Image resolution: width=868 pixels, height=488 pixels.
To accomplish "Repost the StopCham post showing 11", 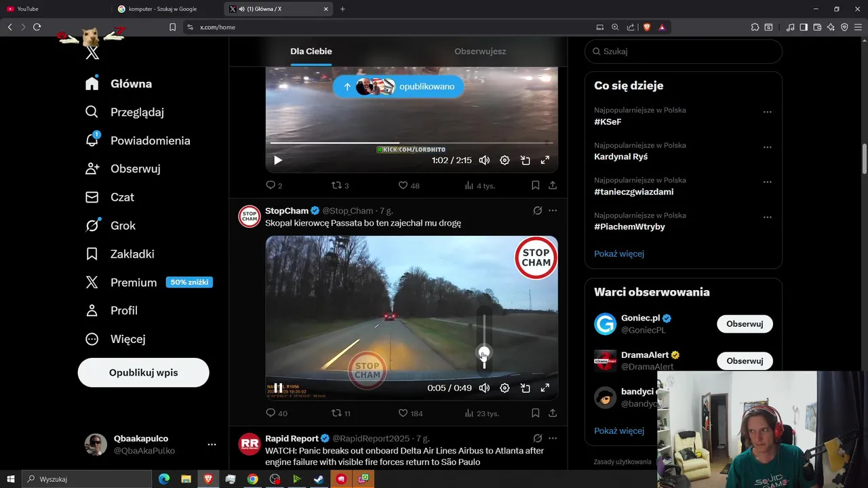I will coord(340,413).
